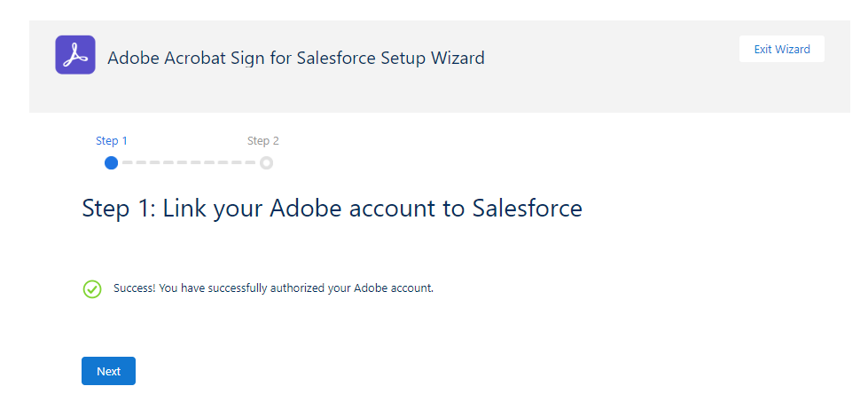868x402 pixels.
Task: Select the Step 2 label in progress tracker
Action: 263,140
